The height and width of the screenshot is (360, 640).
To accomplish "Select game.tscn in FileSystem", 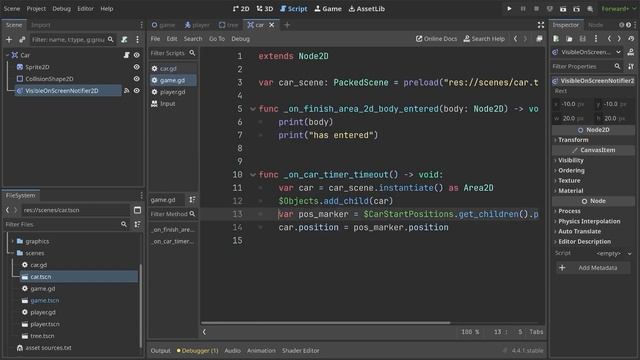I will coord(44,300).
